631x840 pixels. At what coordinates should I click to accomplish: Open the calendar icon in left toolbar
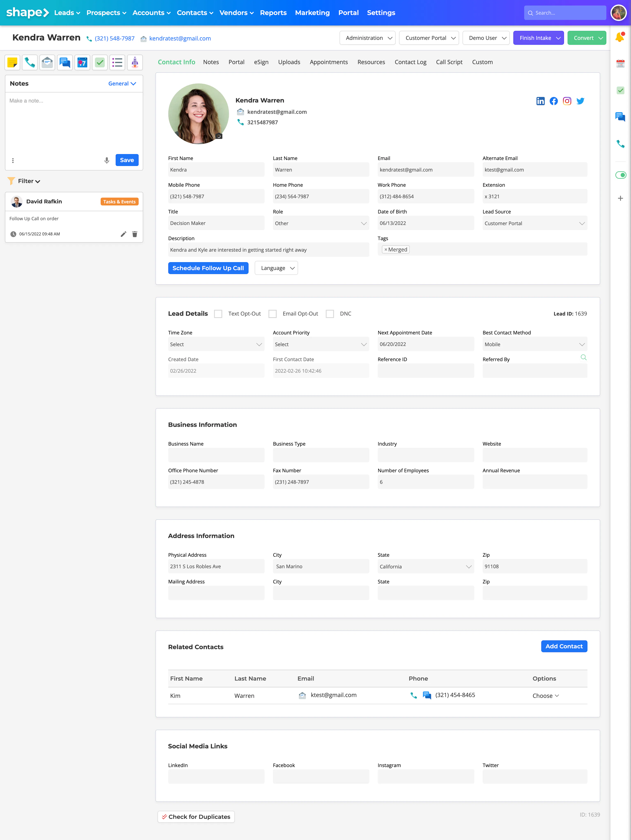coord(82,62)
